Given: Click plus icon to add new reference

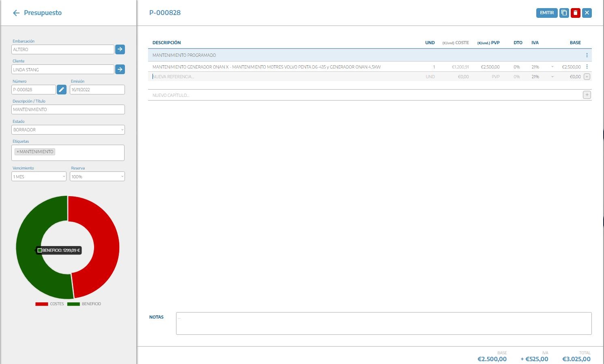Looking at the screenshot, I should coord(587,77).
